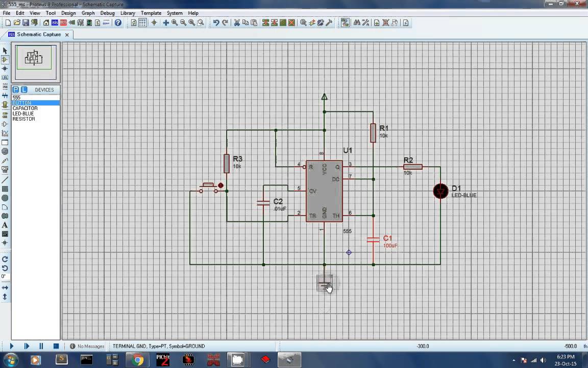Image resolution: width=588 pixels, height=368 pixels.
Task: Remove the current sheet icon
Action: tap(385, 23)
